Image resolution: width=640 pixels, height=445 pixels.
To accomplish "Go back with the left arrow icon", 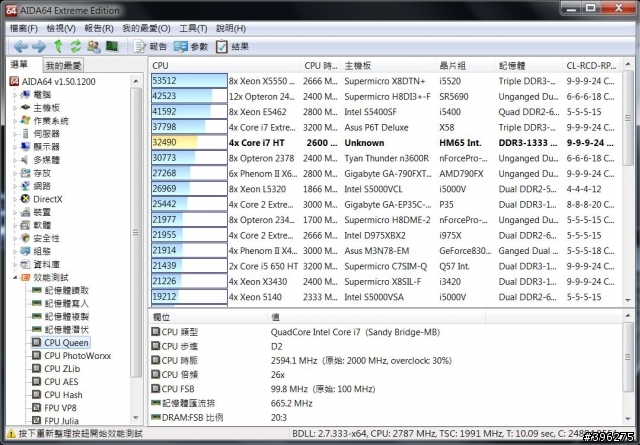I will tap(20, 47).
